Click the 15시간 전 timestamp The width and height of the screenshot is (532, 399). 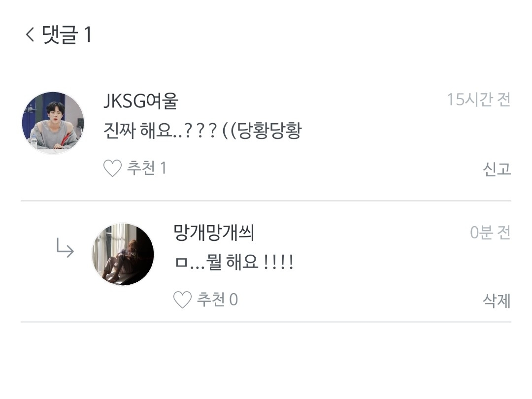click(479, 100)
